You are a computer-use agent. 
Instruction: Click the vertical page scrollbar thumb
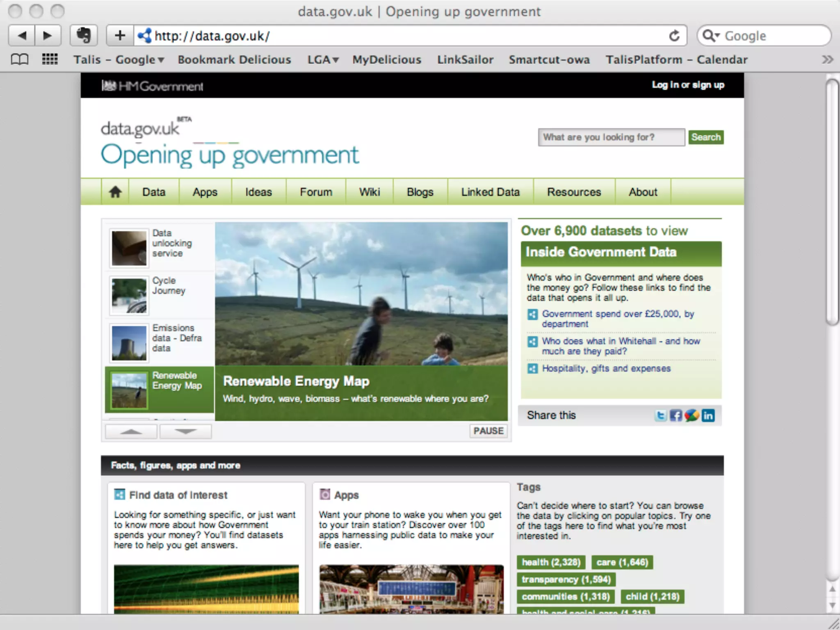click(832, 201)
